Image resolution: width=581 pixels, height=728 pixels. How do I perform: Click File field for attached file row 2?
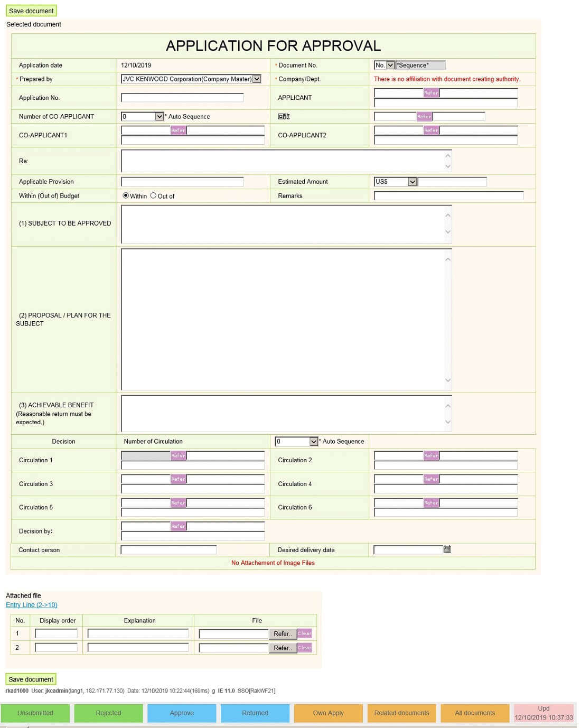click(233, 648)
